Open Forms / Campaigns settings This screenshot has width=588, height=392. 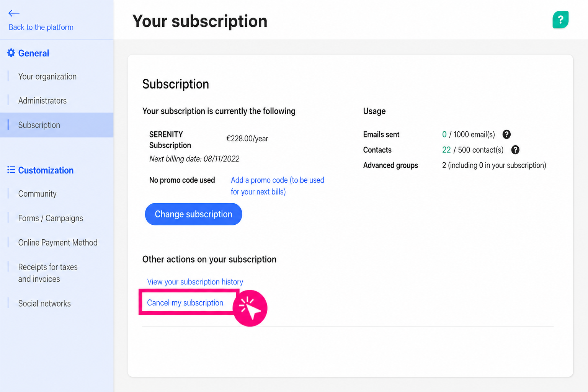pos(51,218)
